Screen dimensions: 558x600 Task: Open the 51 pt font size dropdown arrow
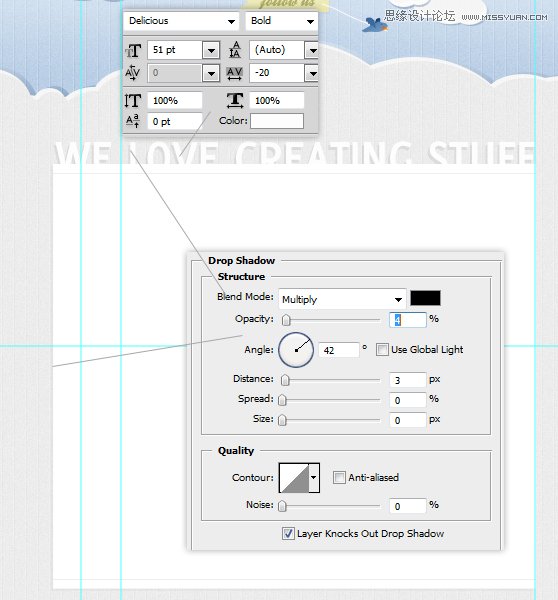(x=211, y=50)
